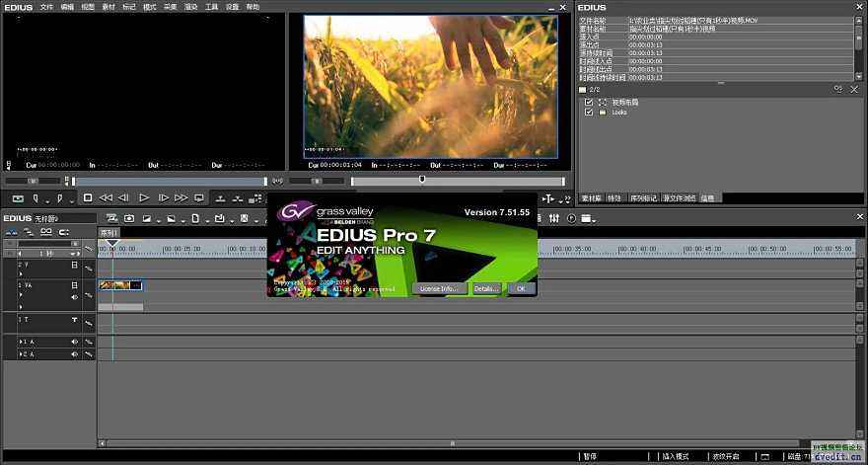Click the player shuttle slider
The image size is (868, 465).
(x=34, y=181)
